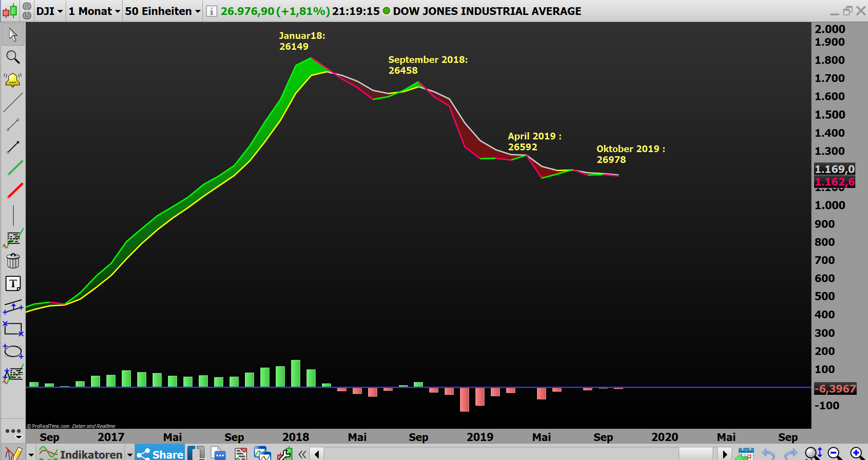Collapse toolbar with double chevron
Viewport: 868px width, 460px height.
click(302, 454)
